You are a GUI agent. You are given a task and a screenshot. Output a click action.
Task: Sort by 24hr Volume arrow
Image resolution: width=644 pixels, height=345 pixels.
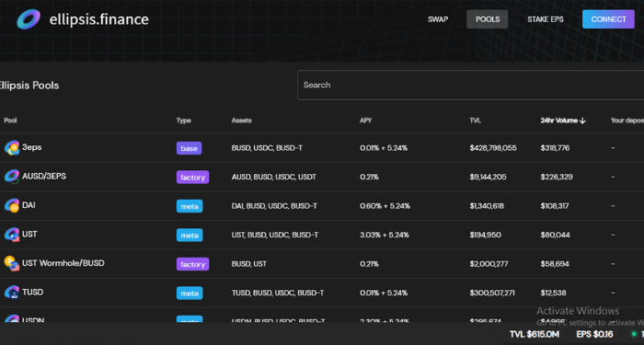[x=582, y=121]
